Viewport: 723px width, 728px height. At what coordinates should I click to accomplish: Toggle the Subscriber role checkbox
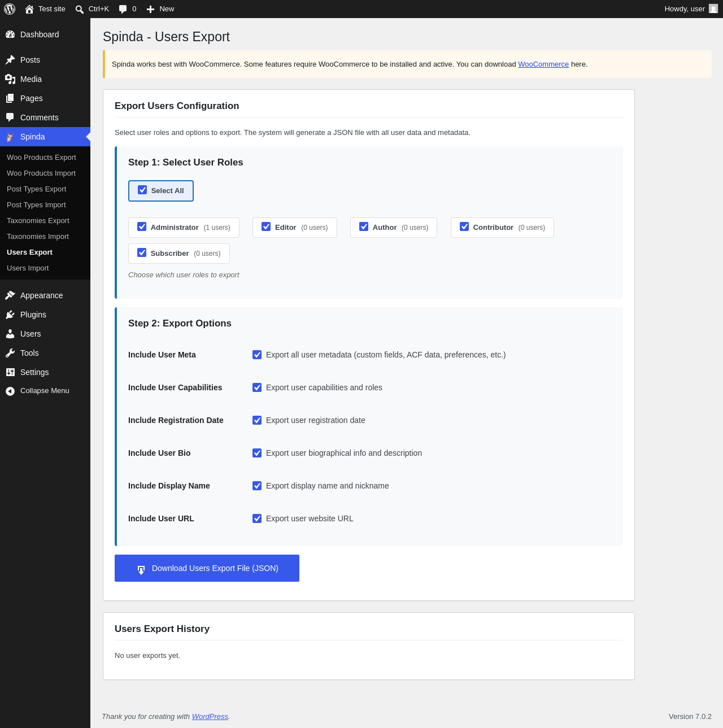tap(142, 252)
